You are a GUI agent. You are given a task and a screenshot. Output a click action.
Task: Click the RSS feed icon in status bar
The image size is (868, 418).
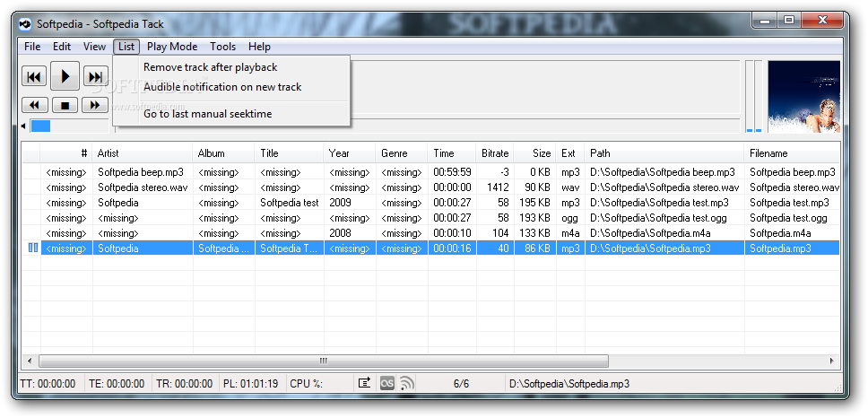point(407,383)
